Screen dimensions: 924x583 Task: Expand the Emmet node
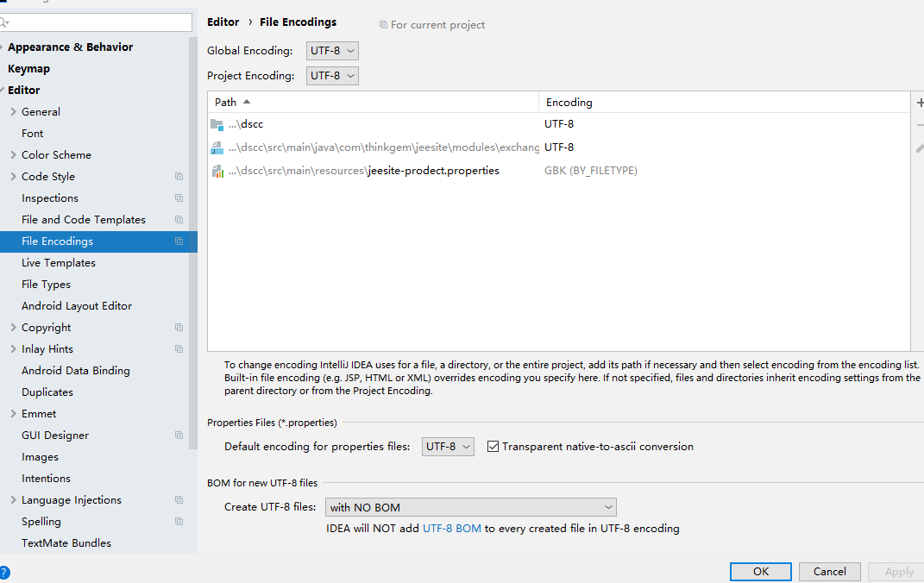[x=13, y=414]
